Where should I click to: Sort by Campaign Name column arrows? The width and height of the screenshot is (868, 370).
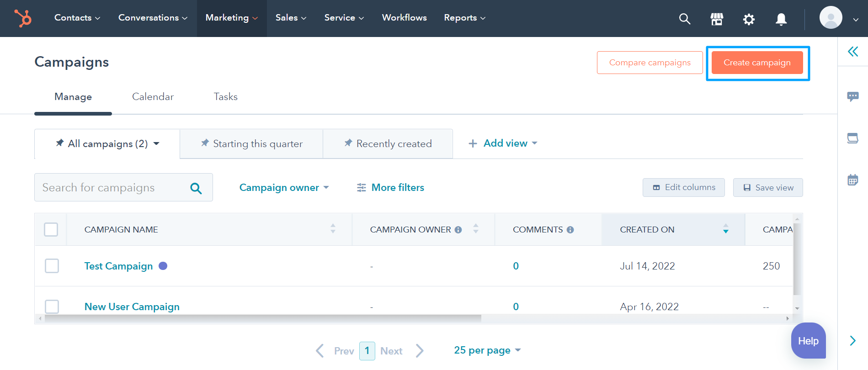(x=333, y=228)
